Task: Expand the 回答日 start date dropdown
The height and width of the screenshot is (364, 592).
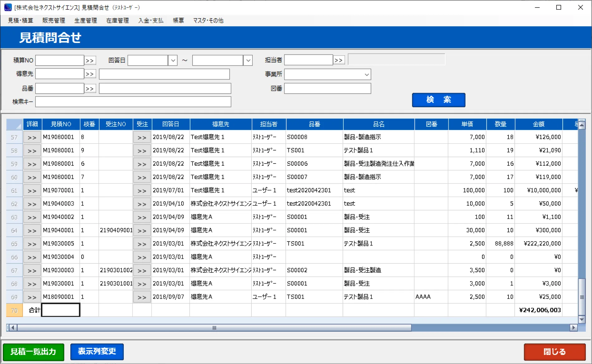Action: coord(173,60)
